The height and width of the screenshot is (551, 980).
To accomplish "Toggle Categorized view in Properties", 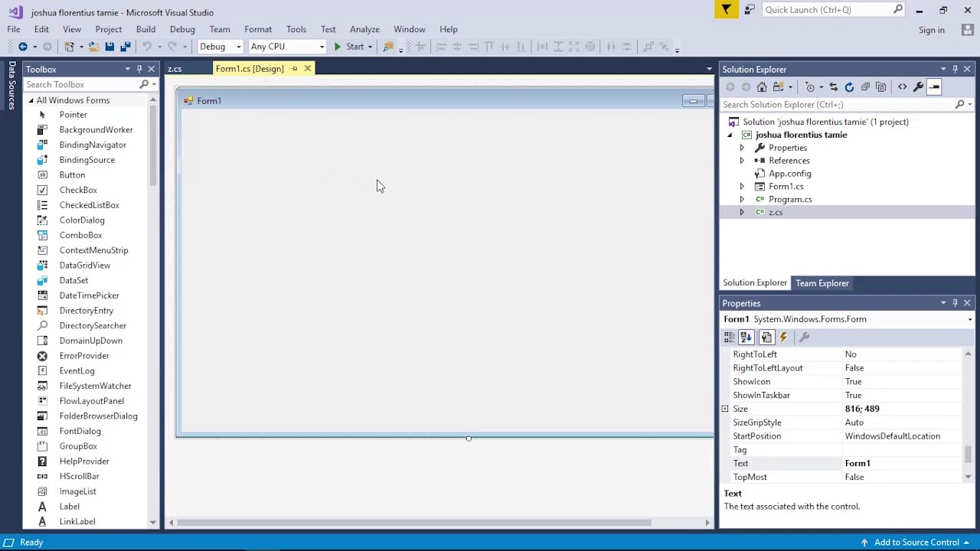I will click(x=730, y=337).
